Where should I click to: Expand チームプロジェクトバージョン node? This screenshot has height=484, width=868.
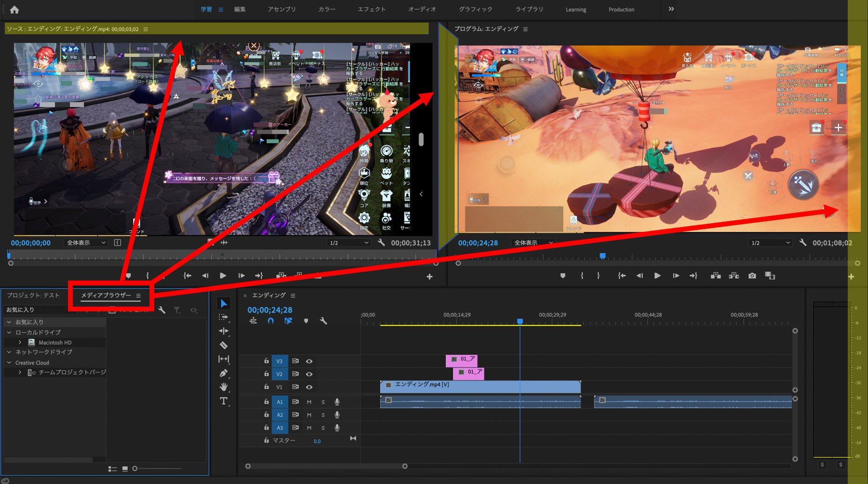click(20, 372)
